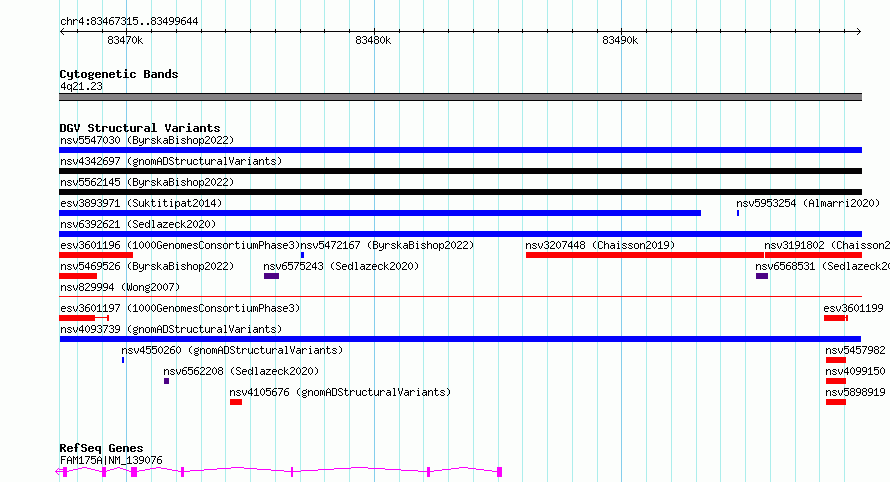This screenshot has width=890, height=482.
Task: Click the red bar under esv3601197
Action: point(83,318)
